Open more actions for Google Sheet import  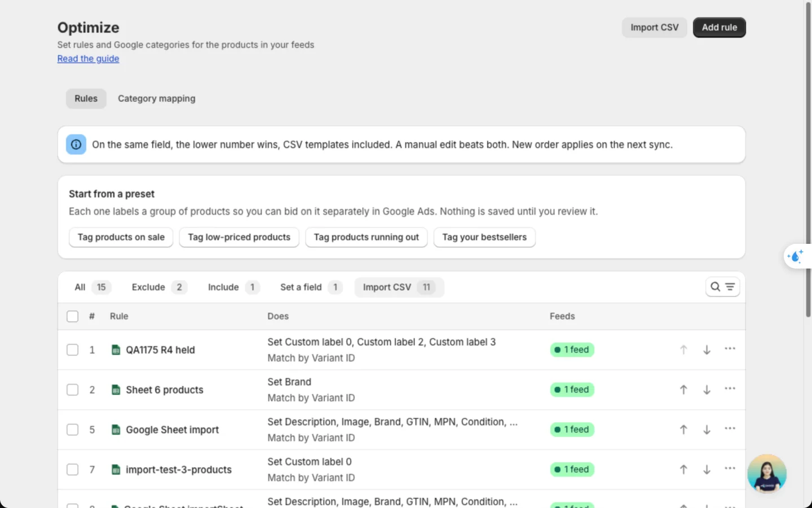coord(730,428)
